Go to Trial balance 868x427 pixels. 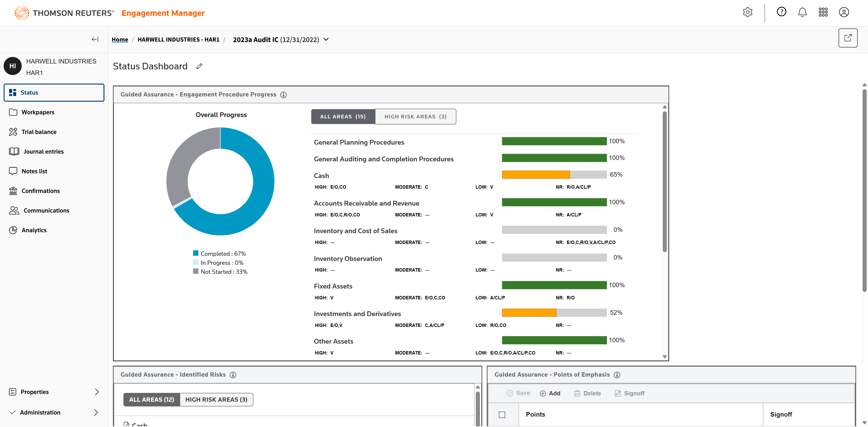(x=39, y=132)
